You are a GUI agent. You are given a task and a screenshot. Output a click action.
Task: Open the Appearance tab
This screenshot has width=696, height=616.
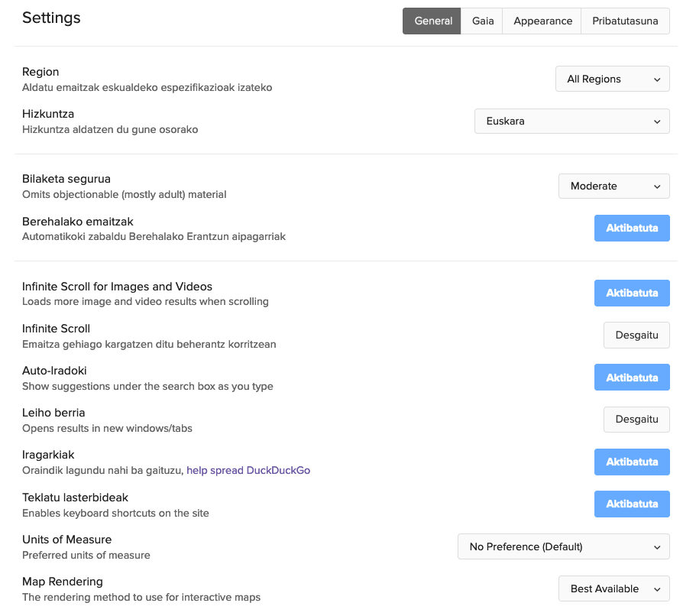(542, 21)
